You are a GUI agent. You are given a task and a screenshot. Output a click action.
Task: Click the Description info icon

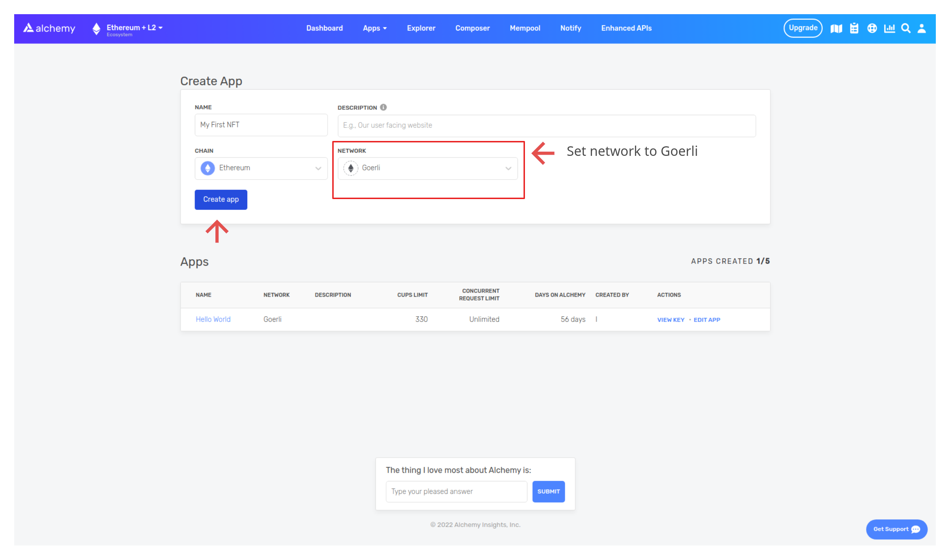(383, 107)
